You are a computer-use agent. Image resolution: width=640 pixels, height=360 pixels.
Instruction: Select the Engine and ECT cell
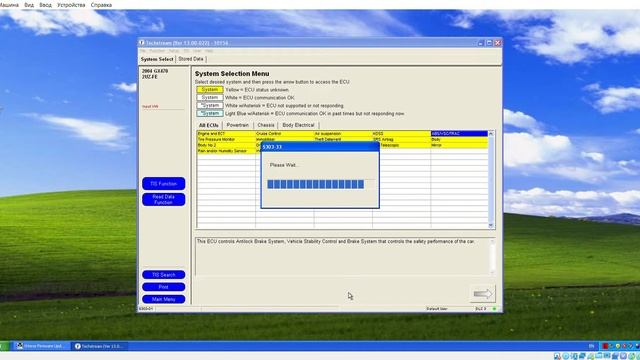coord(226,133)
